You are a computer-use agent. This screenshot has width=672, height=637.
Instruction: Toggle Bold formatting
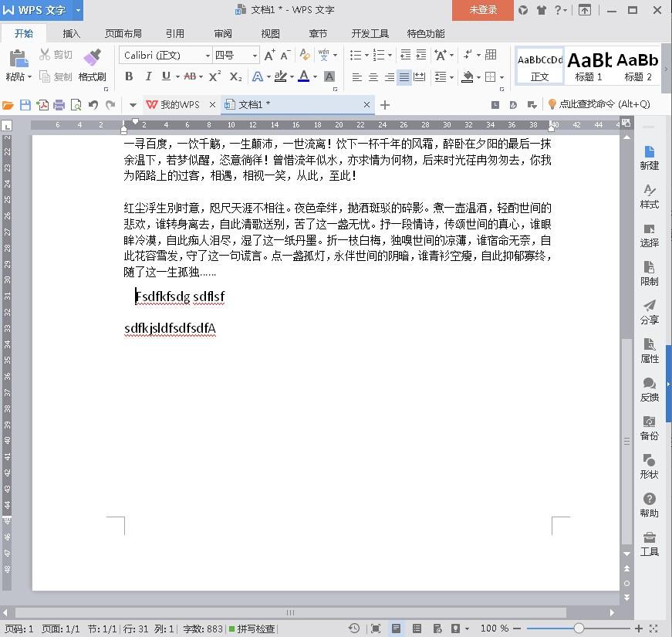point(129,76)
